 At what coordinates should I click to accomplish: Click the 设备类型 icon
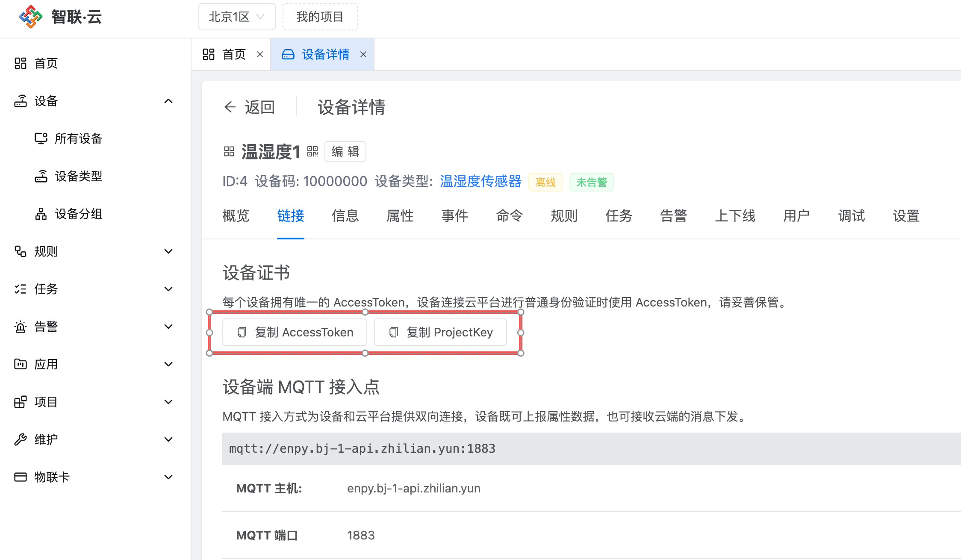tap(41, 176)
